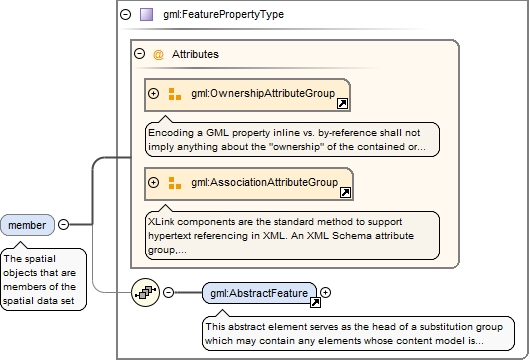This screenshot has width=530, height=361.
Task: Follow the OwnershipAttributeGroup reference arrow
Action: [x=342, y=103]
